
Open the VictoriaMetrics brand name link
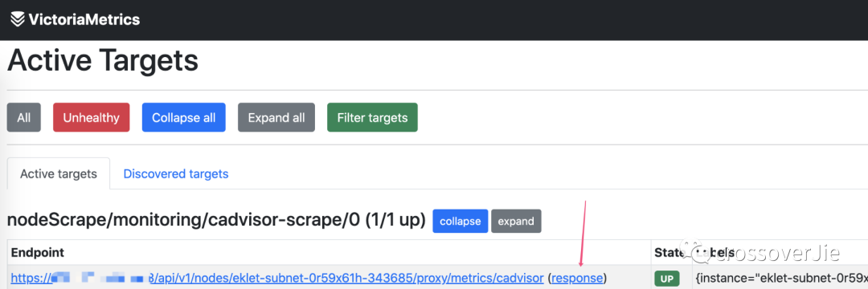[84, 20]
